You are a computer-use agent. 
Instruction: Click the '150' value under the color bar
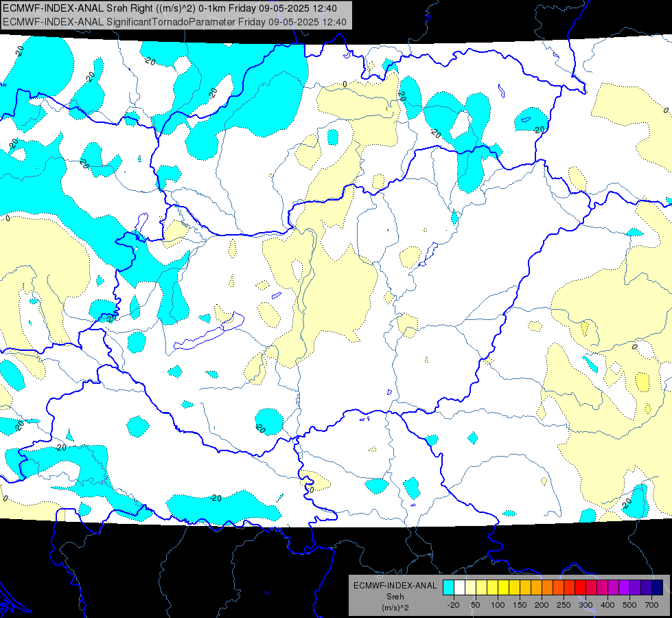pyautogui.click(x=520, y=605)
